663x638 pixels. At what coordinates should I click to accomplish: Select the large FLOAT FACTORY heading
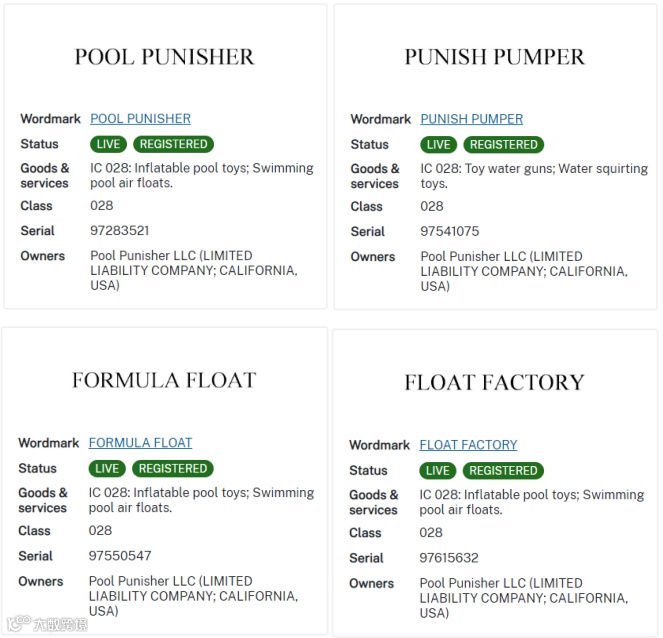pos(494,382)
